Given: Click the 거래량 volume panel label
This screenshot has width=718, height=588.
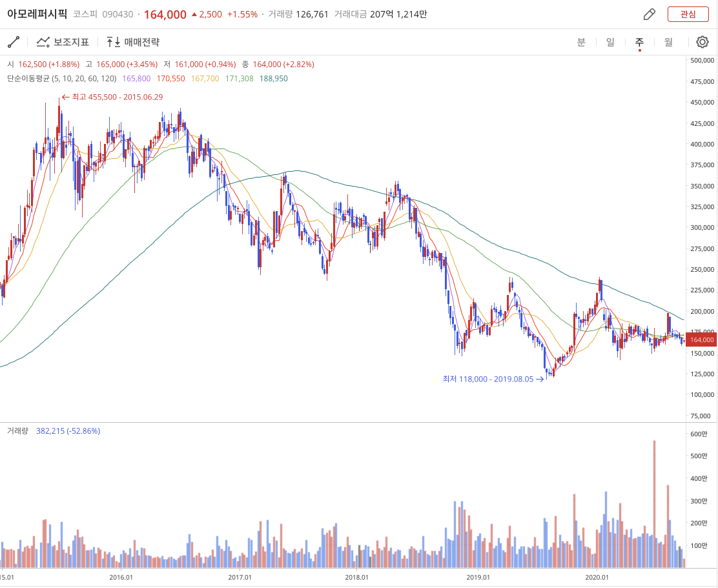Looking at the screenshot, I should click(x=17, y=431).
